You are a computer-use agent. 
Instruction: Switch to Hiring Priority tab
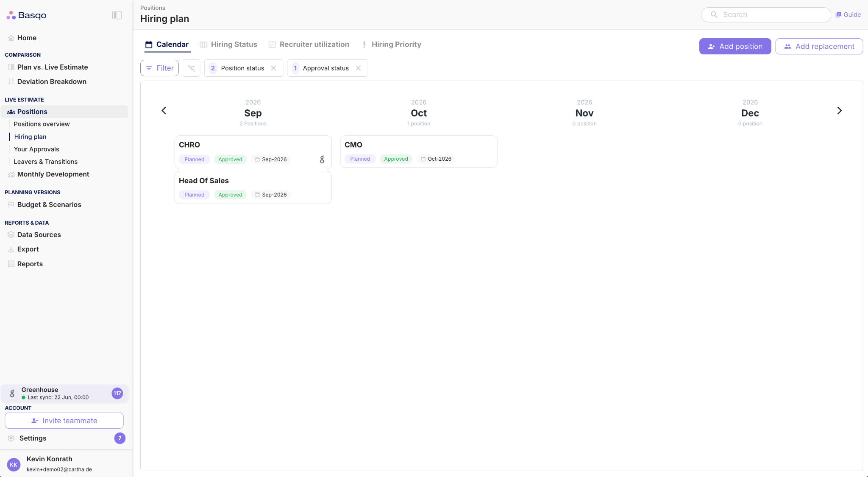tap(391, 45)
